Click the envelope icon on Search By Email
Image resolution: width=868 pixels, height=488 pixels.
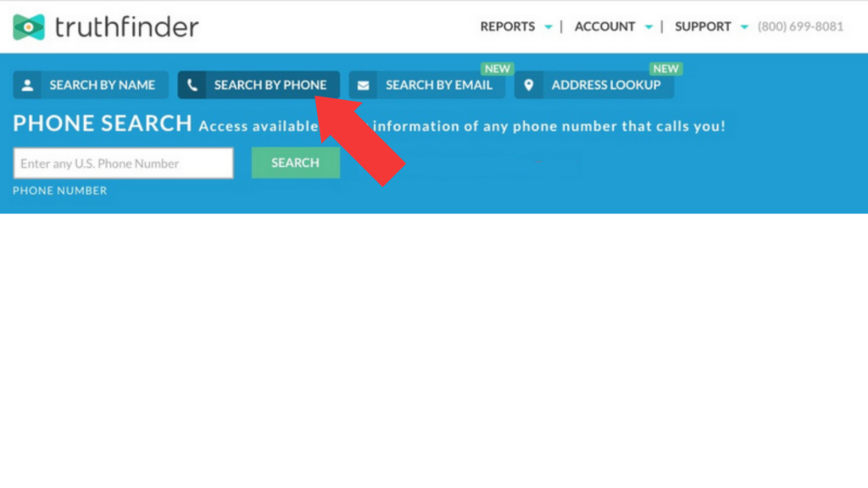363,86
